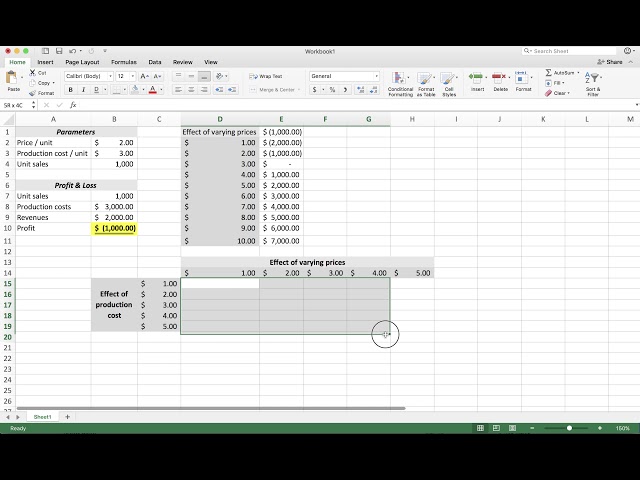Screen dimensions: 640x480
Task: Click the Share button
Action: pos(610,62)
